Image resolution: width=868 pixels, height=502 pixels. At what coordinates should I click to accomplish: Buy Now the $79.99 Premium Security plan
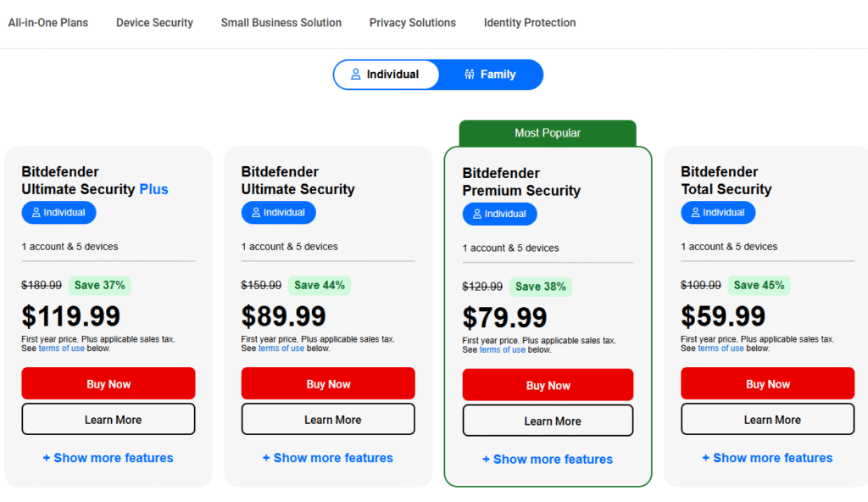point(548,385)
